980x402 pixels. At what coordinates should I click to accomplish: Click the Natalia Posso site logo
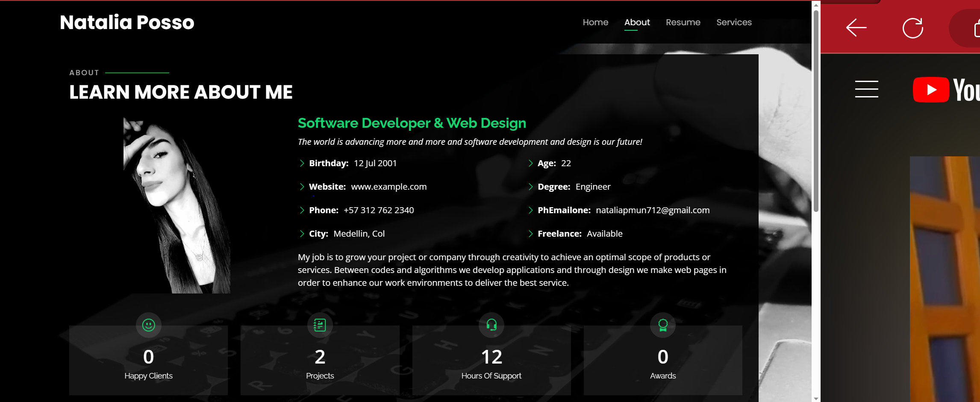pyautogui.click(x=127, y=22)
